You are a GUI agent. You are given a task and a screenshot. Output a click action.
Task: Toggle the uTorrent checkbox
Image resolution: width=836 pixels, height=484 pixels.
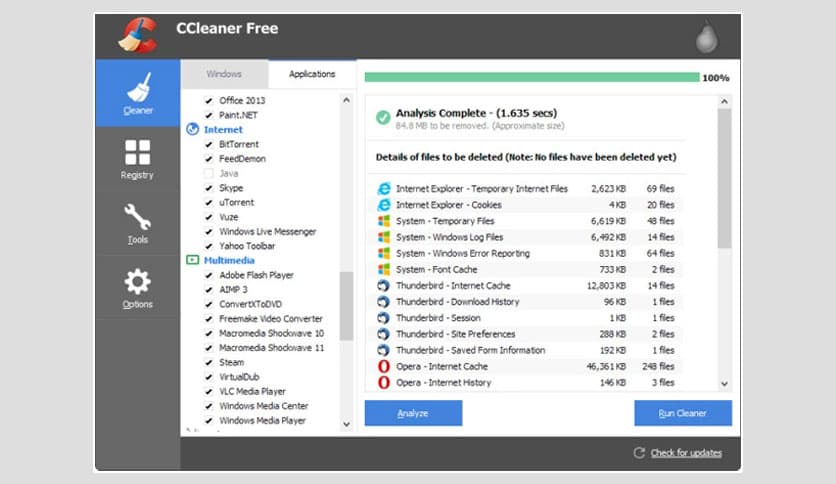tap(209, 203)
